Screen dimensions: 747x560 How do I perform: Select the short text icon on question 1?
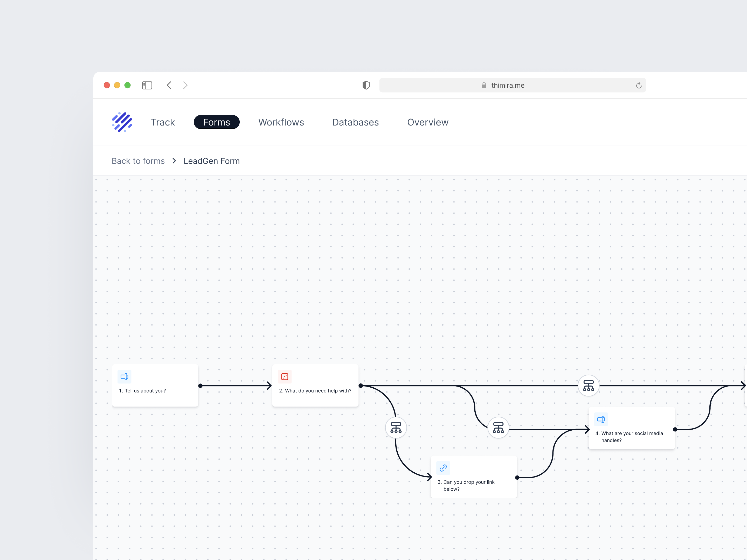124,376
